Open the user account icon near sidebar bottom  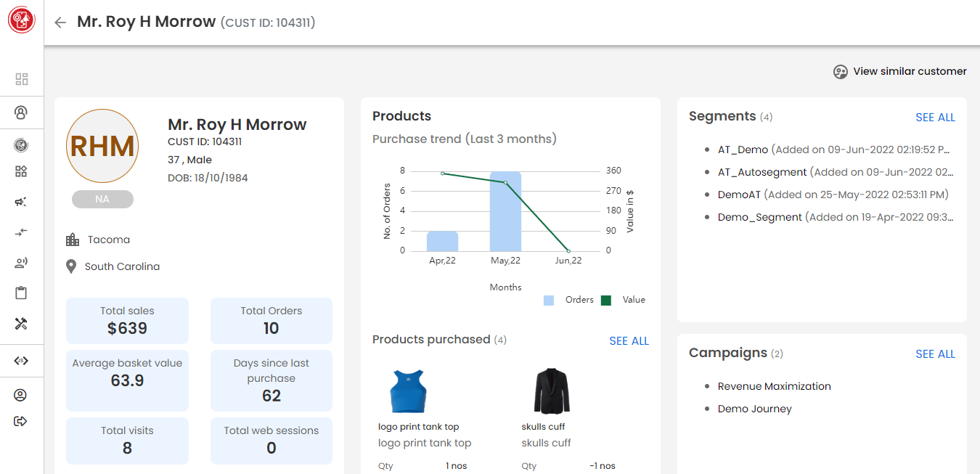tap(21, 395)
